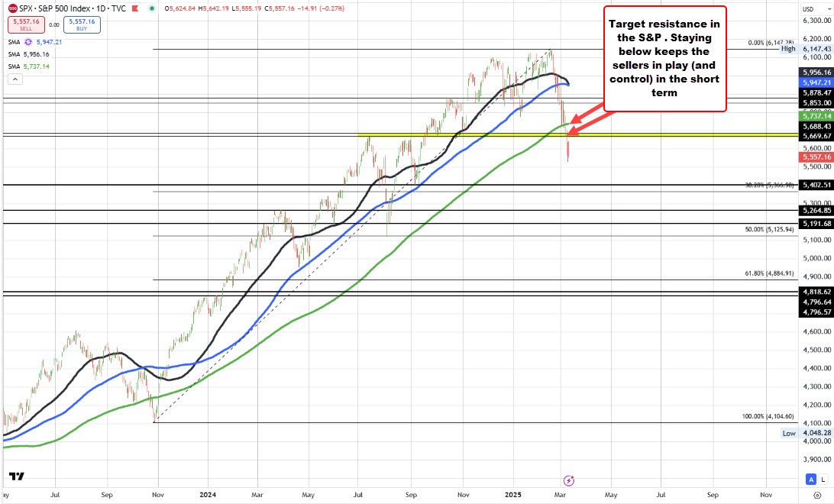
Task: Toggle the log scale 'L' button
Action: coord(822,480)
